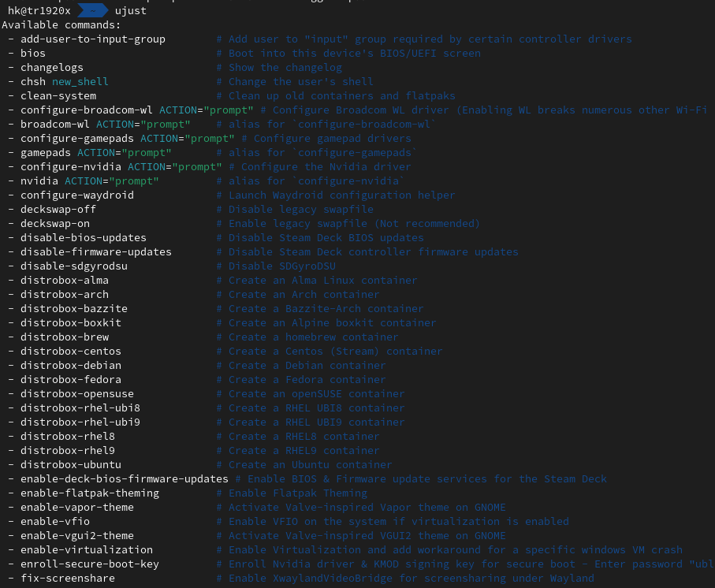The height and width of the screenshot is (588, 715).
Task: Click ACTION="prompt" on the configure-nvidia line
Action: tap(175, 166)
